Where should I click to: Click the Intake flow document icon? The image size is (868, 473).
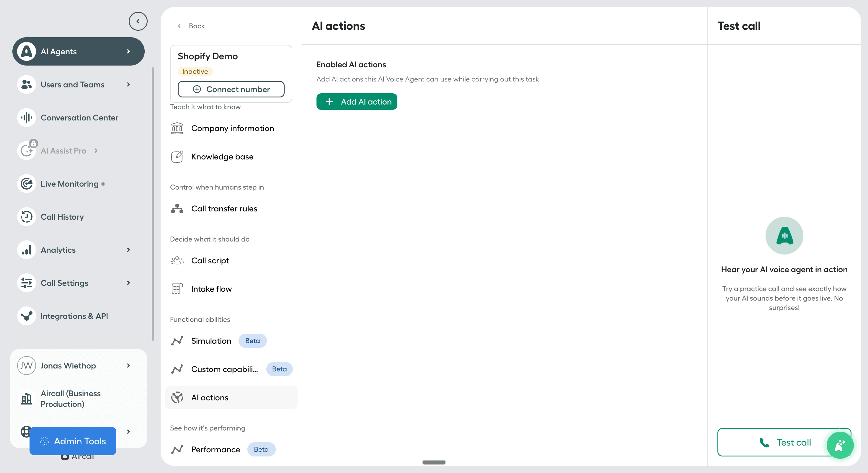point(177,289)
